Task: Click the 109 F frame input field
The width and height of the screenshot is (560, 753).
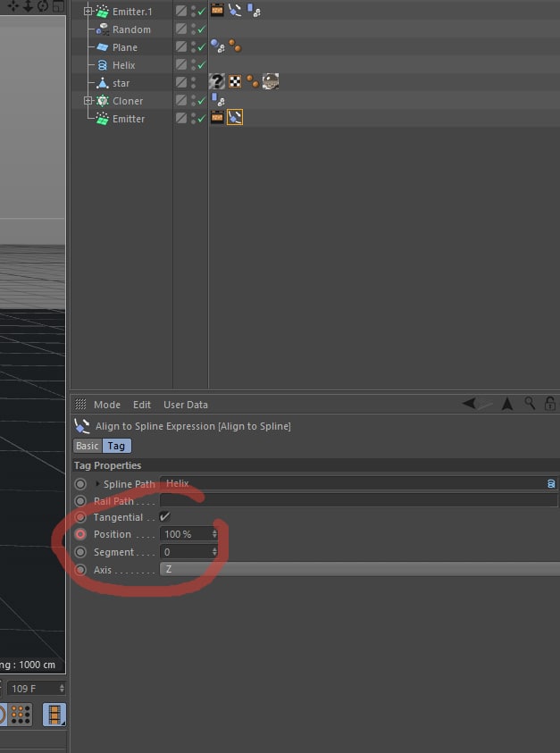Action: 36,688
